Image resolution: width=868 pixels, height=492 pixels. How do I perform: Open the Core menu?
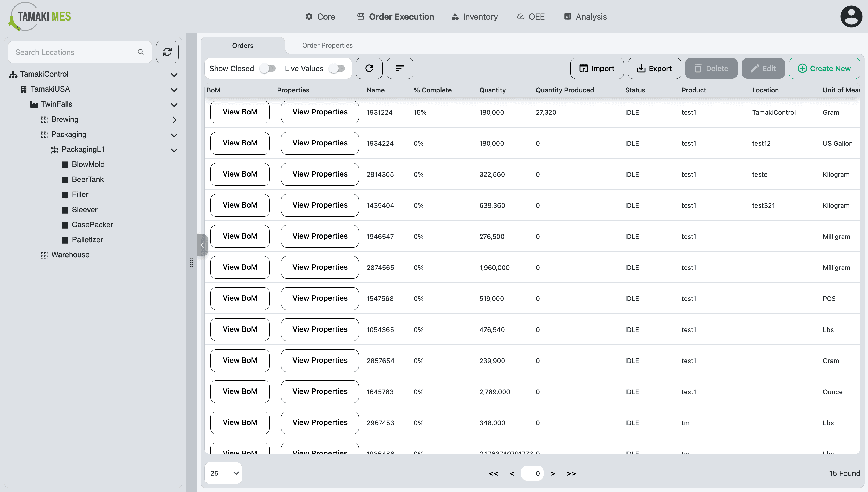point(320,17)
